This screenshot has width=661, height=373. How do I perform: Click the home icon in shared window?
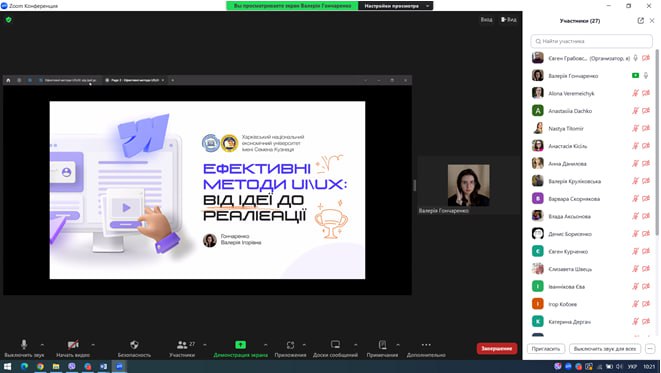point(8,80)
